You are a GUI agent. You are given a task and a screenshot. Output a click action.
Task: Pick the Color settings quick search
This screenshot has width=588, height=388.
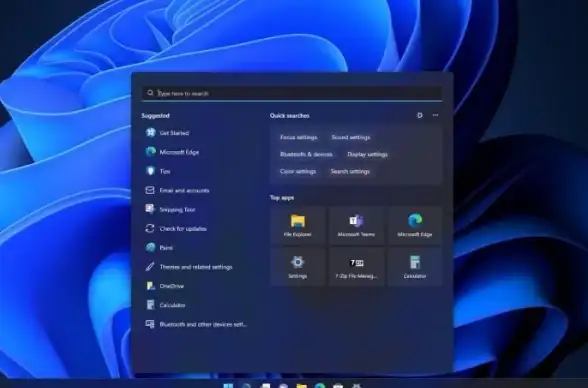coord(298,171)
